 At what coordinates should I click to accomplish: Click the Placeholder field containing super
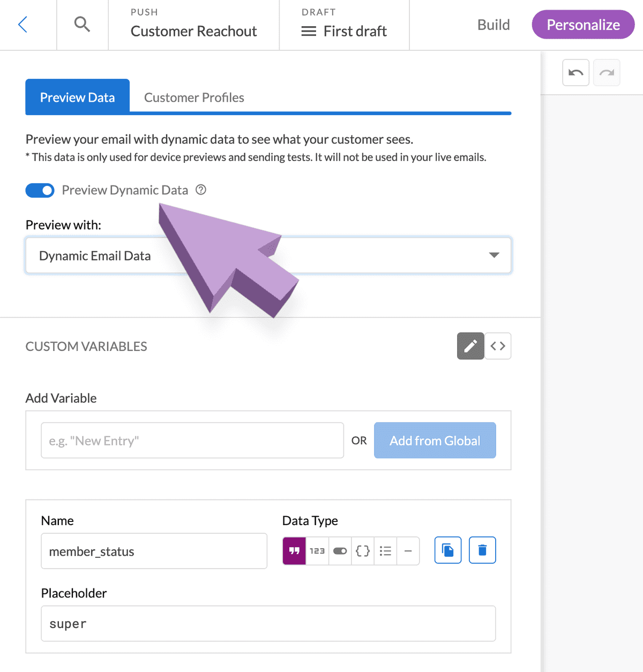[268, 624]
